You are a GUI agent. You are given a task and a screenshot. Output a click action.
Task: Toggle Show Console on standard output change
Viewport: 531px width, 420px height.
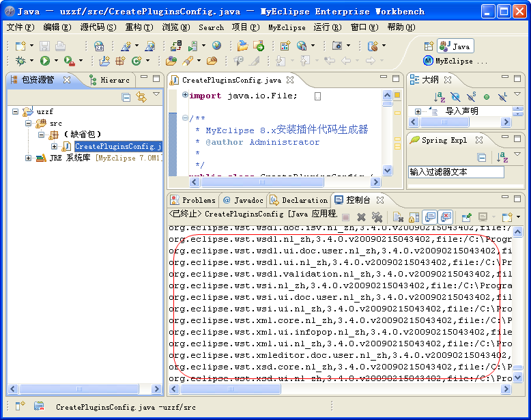(431, 217)
